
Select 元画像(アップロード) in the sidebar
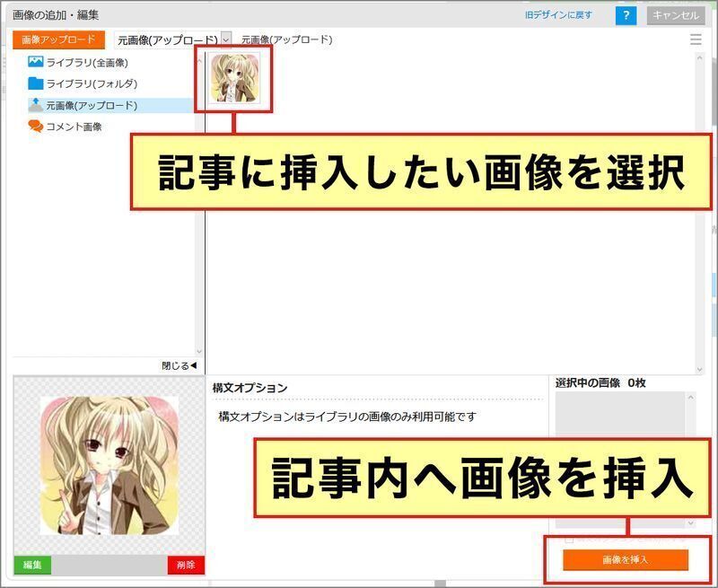coord(92,105)
